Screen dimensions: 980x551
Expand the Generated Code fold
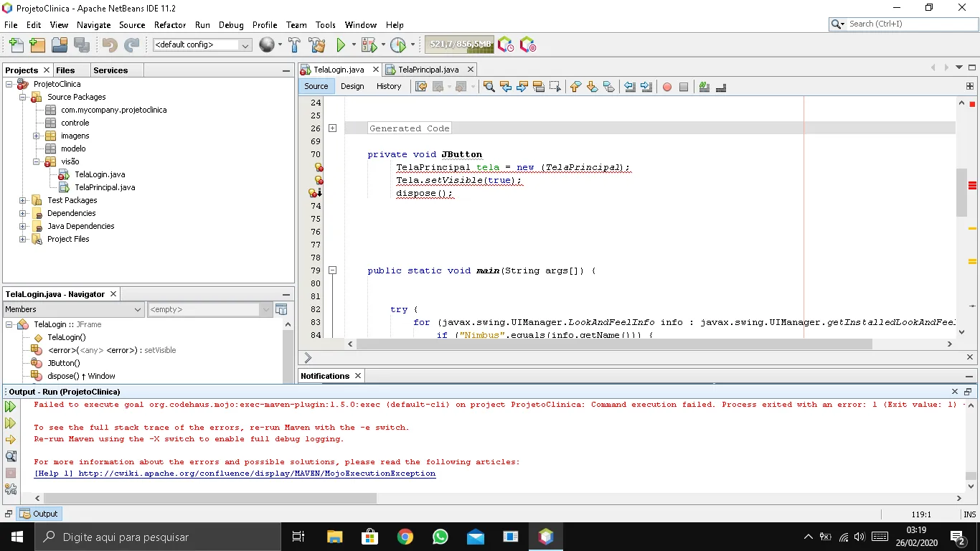[332, 128]
